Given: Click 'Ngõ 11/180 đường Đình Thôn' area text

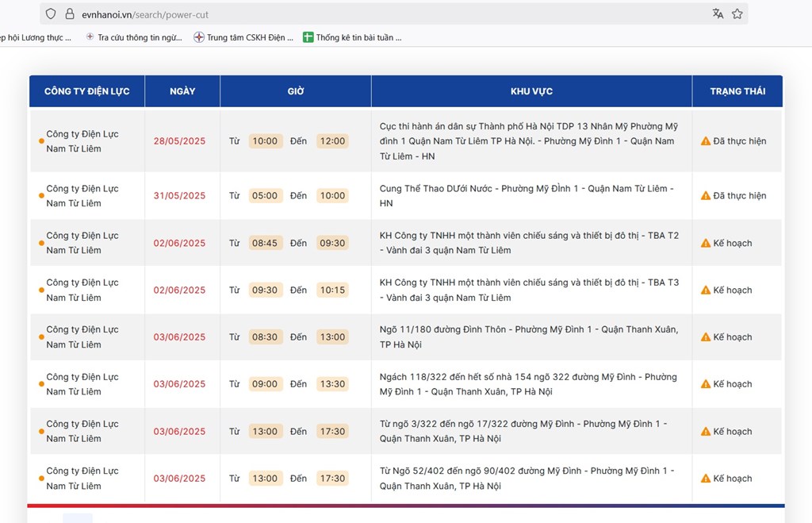Looking at the screenshot, I should (529, 337).
